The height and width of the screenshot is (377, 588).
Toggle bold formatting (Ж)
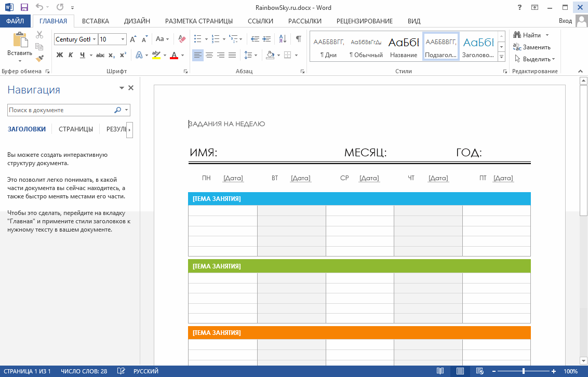click(60, 55)
